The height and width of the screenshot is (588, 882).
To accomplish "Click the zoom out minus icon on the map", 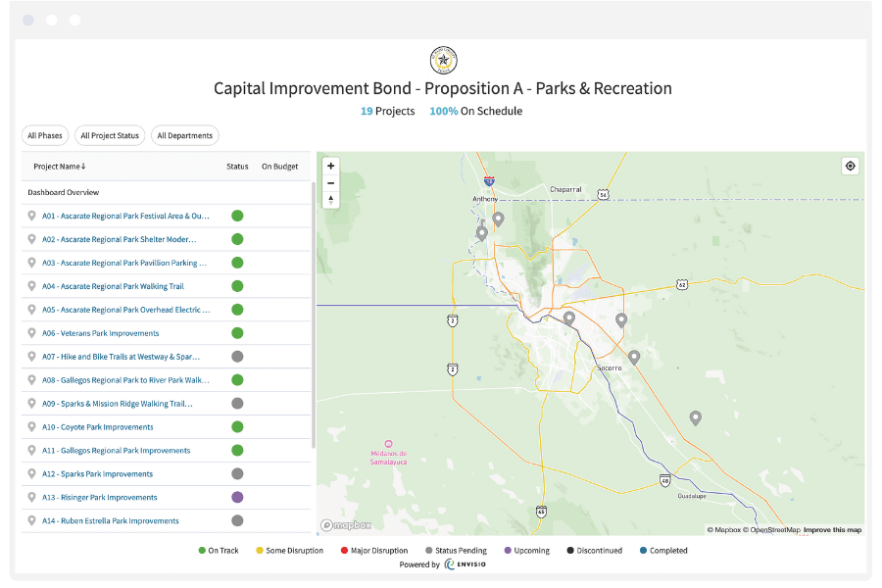I will coord(329,184).
